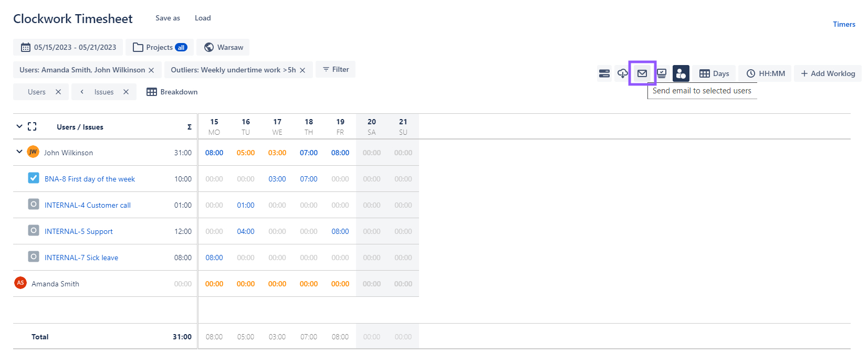Collapse John Wilkinson's row

[19, 152]
